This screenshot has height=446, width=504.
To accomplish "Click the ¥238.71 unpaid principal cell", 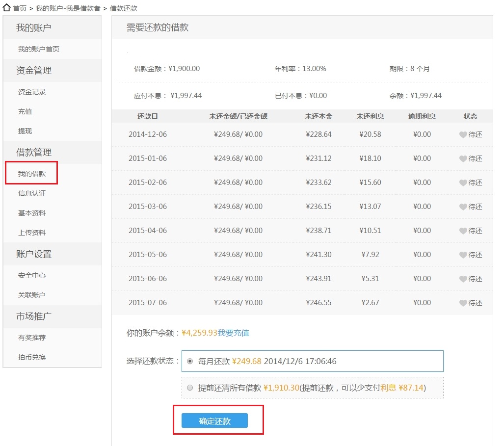I will (318, 231).
